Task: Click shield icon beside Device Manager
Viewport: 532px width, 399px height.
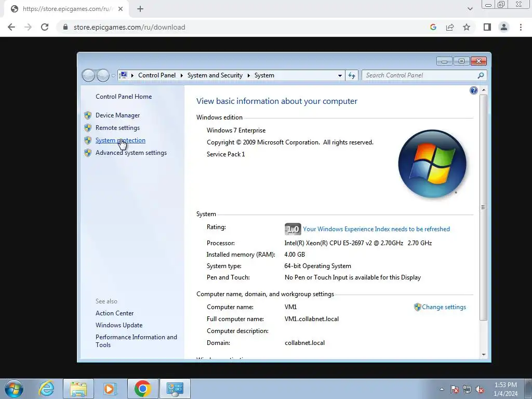Action: [88, 115]
